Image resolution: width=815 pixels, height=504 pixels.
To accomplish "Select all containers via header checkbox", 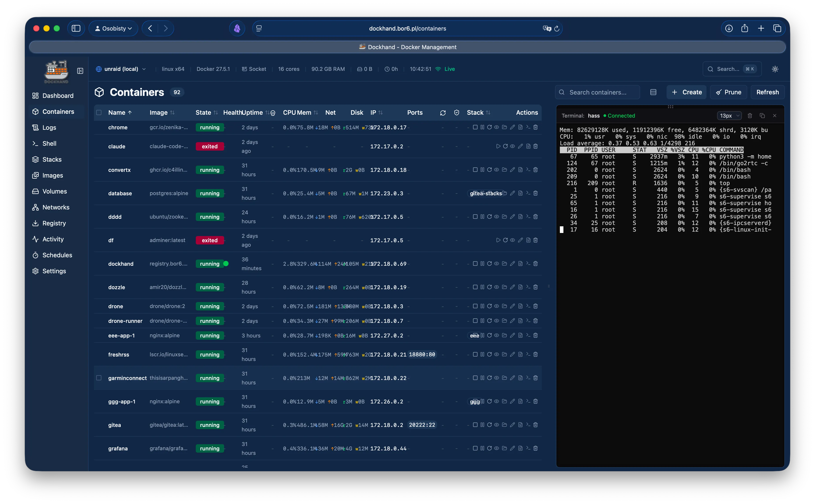I will pyautogui.click(x=99, y=112).
